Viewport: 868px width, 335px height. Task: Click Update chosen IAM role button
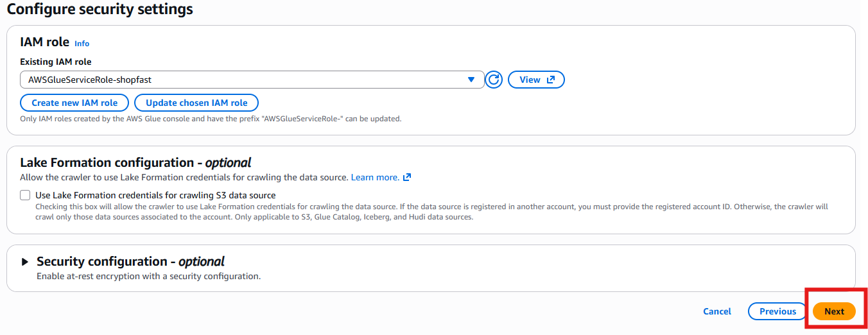coord(196,103)
